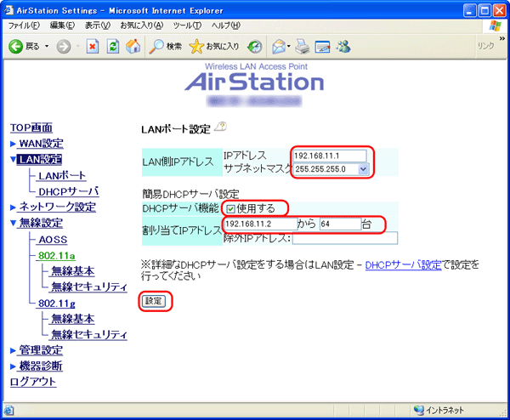Click the Edit page toolbar icon
The width and height of the screenshot is (510, 420).
322,47
